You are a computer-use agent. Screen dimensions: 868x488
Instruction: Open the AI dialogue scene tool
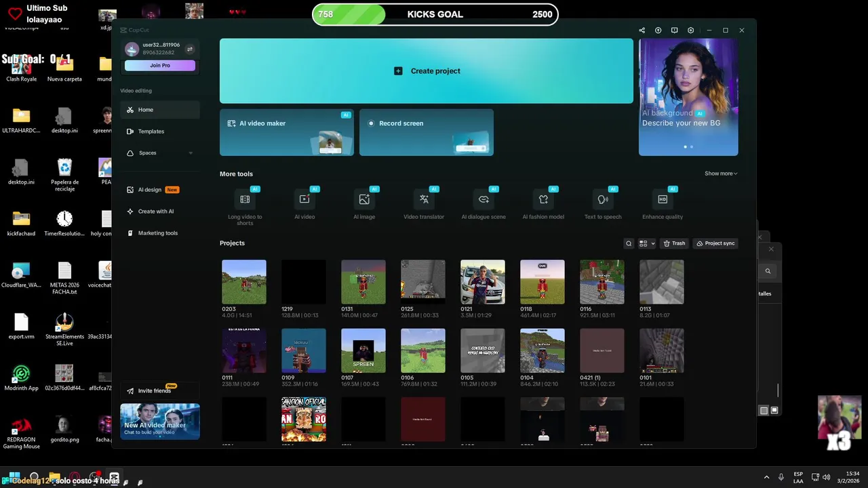[484, 199]
